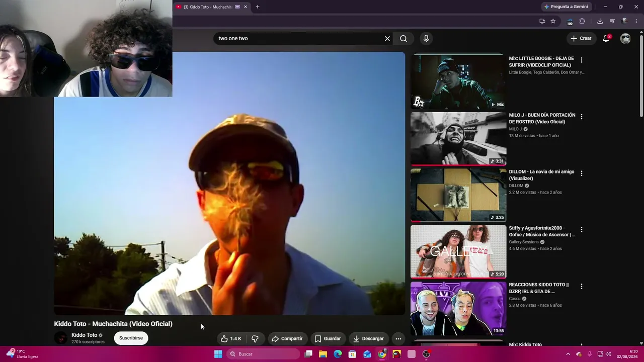Viewport: 644px width, 362px height.
Task: Open the Chrome three-dot menu
Action: point(636,21)
